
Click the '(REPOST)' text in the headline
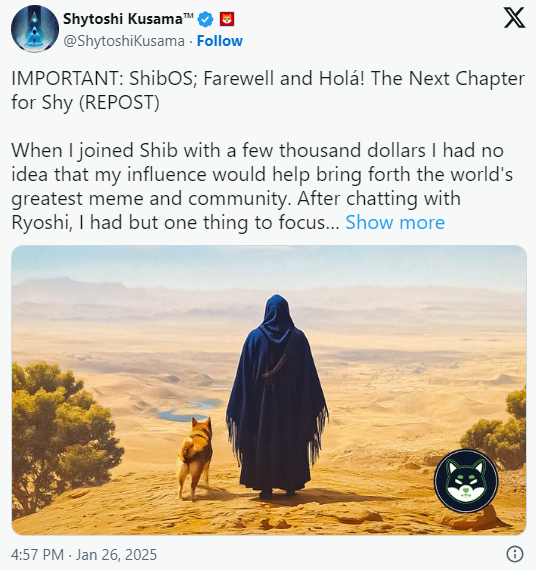click(119, 102)
